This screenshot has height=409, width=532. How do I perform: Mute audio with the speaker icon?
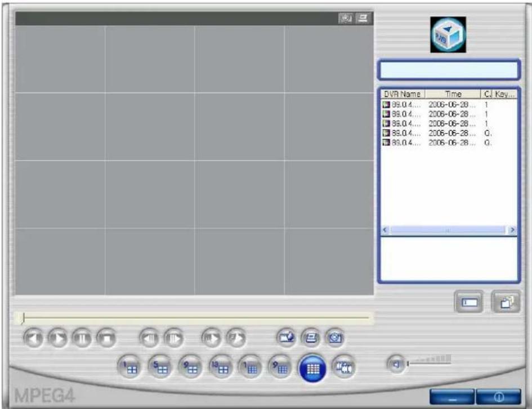pos(396,364)
